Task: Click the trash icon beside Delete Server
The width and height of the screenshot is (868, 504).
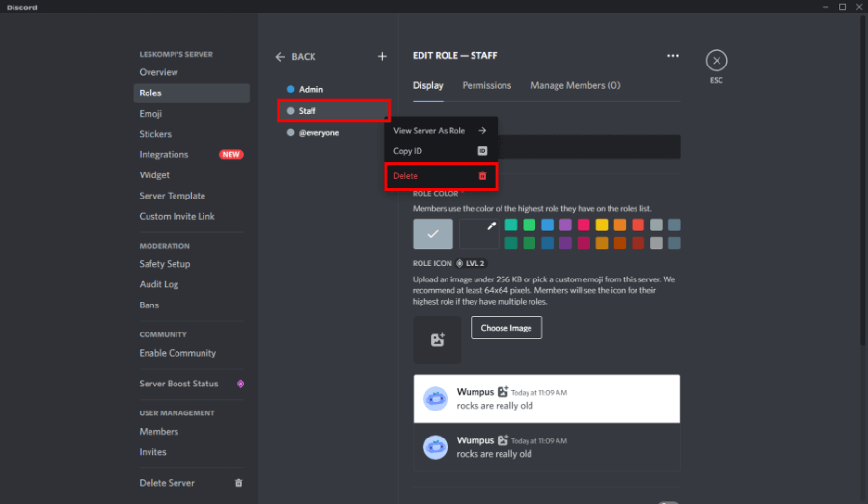Action: point(238,483)
